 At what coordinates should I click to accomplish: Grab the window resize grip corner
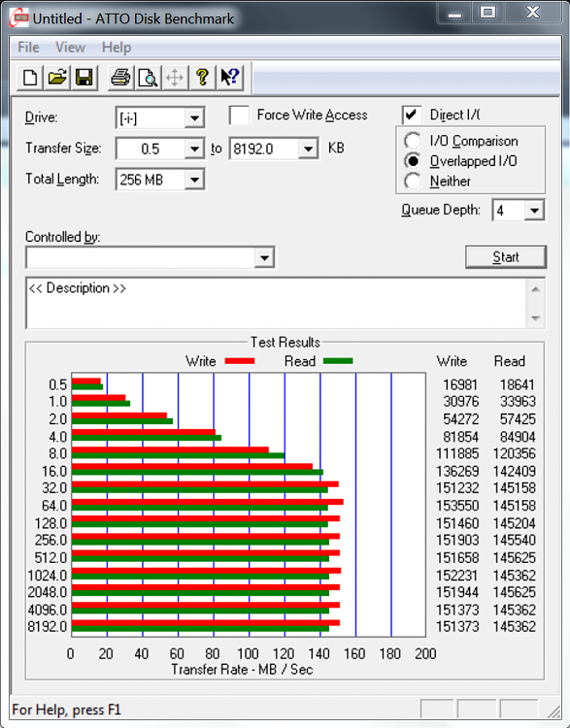(x=553, y=710)
